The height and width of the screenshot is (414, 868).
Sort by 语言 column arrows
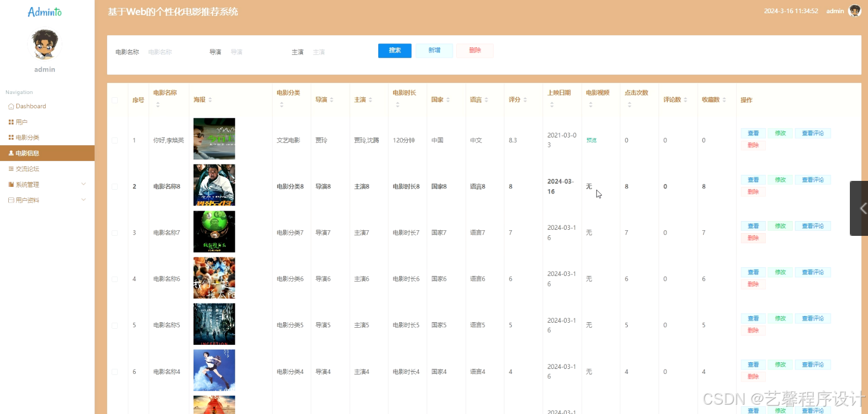pos(486,100)
